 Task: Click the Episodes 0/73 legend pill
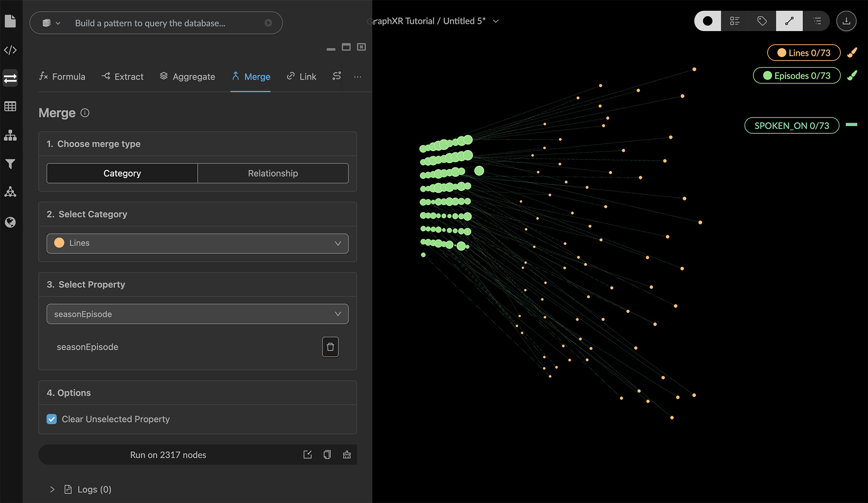tap(797, 75)
